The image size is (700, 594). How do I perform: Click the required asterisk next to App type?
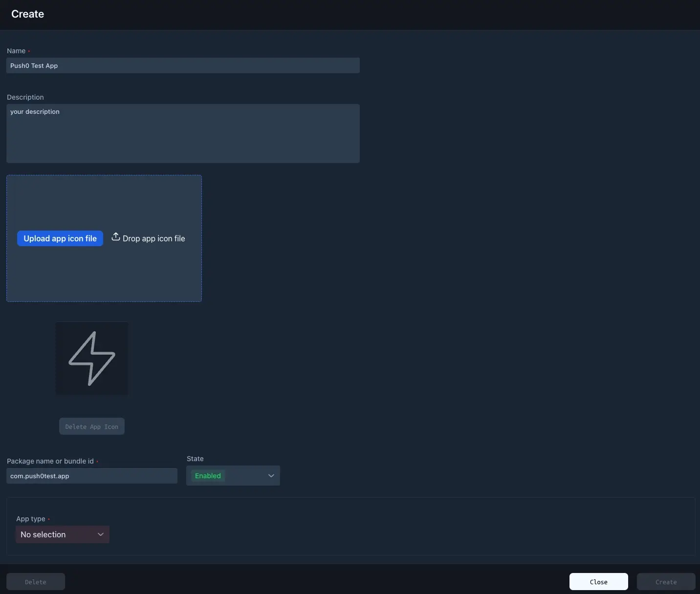pos(48,519)
